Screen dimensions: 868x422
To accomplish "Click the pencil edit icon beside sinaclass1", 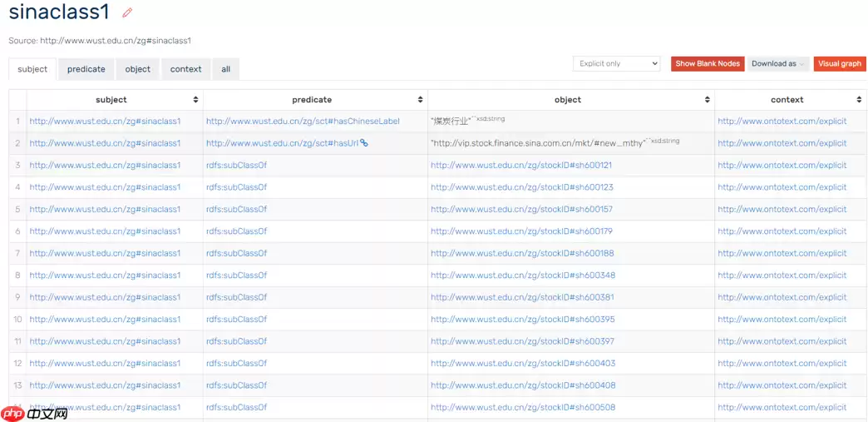I will point(127,12).
